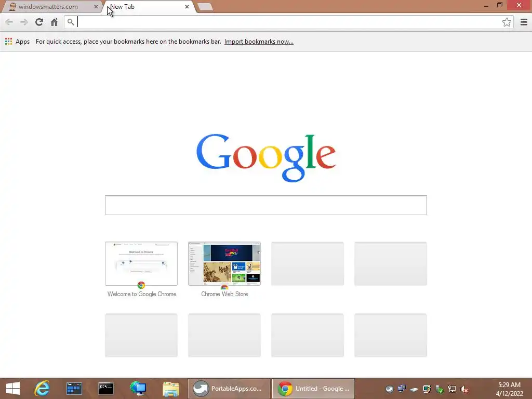The height and width of the screenshot is (399, 532).
Task: Reload the current page
Action: point(39,22)
